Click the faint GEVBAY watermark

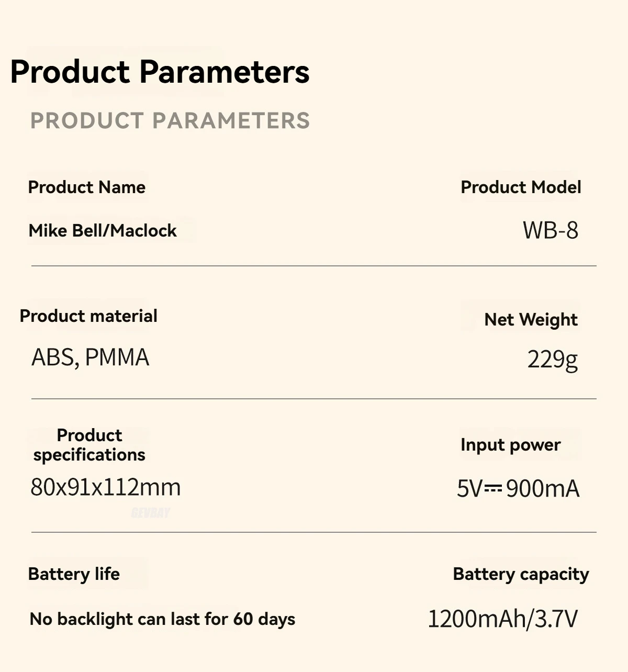coord(151,513)
